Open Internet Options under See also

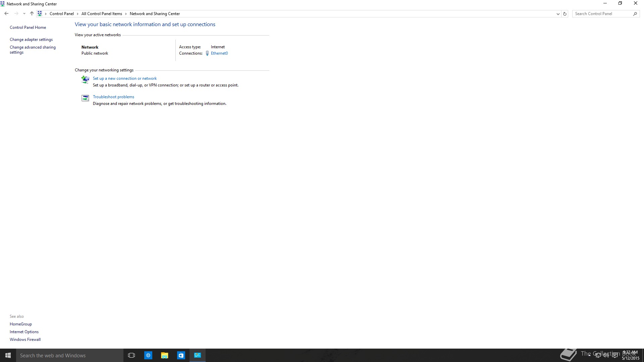(24, 332)
